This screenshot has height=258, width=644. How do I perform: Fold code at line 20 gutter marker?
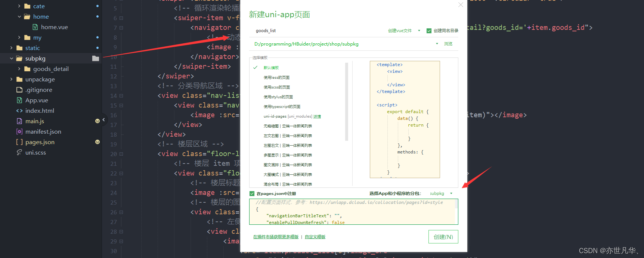121,154
